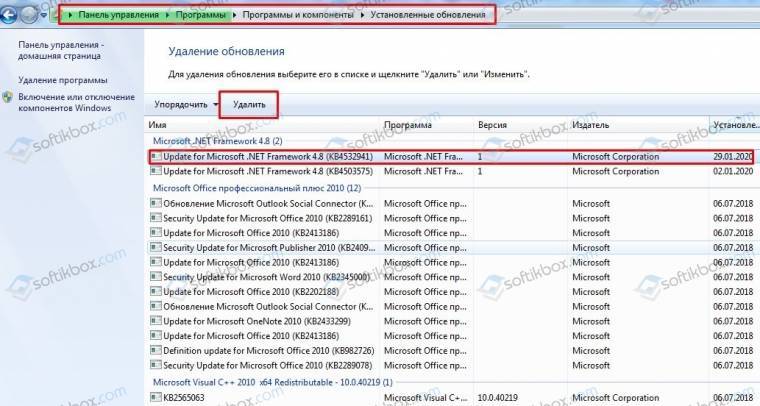Expand the breadcrumb arrow before Программы и компоненты
Screen dimensions: 760x406
click(235, 15)
